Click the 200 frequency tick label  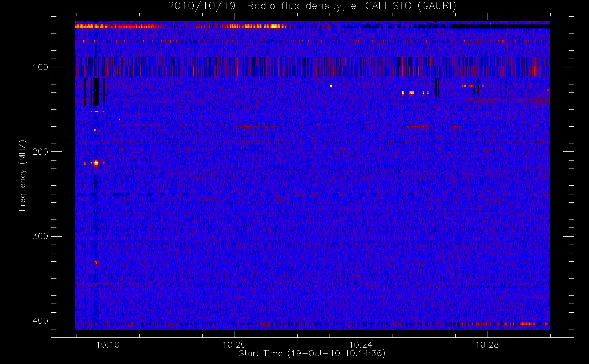click(x=40, y=152)
